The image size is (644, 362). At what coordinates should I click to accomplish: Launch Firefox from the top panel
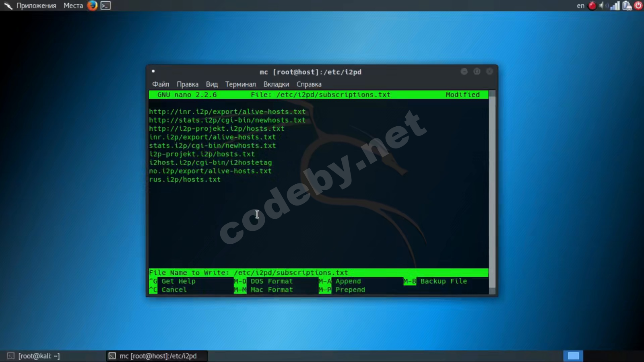click(92, 6)
